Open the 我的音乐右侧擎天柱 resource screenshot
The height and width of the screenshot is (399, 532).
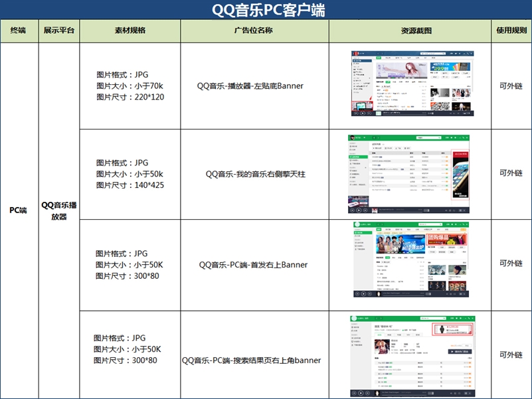409,174
